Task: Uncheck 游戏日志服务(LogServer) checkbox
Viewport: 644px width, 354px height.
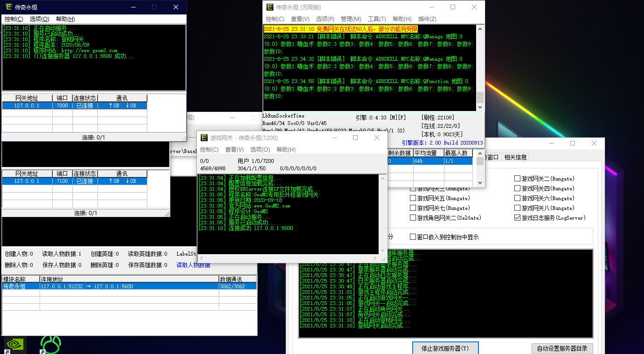Action: tap(517, 218)
